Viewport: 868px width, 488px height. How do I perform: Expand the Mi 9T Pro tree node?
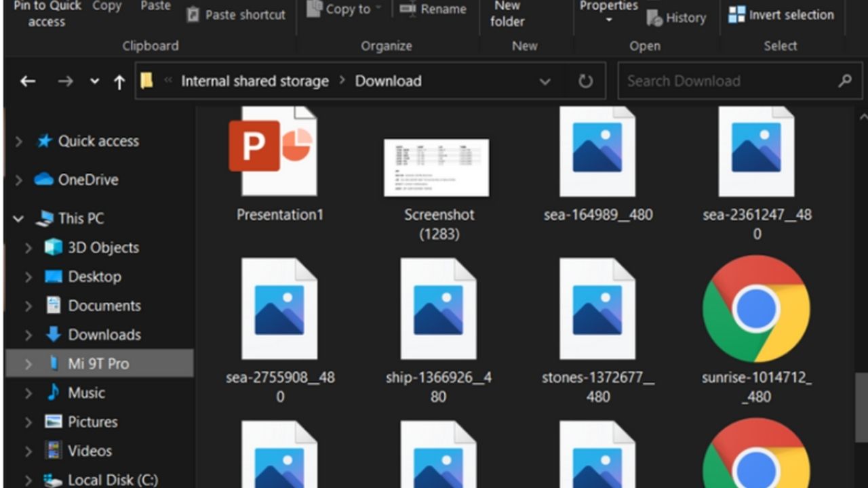click(28, 365)
